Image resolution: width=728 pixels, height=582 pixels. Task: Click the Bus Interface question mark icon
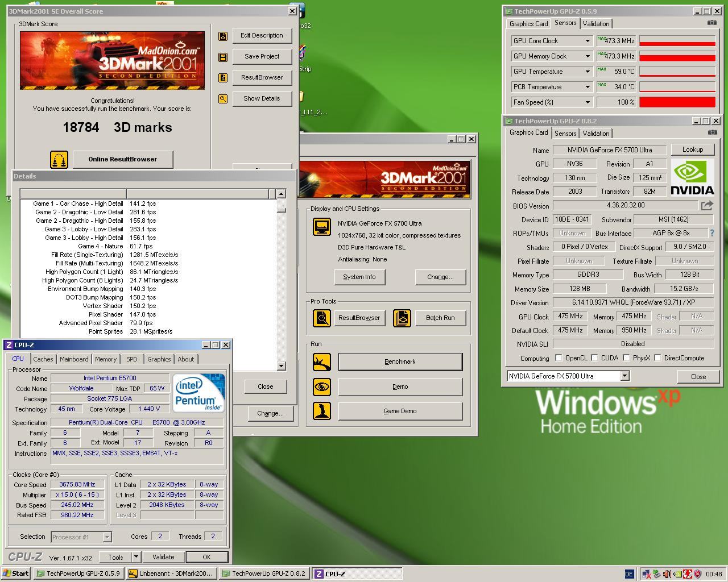click(712, 233)
